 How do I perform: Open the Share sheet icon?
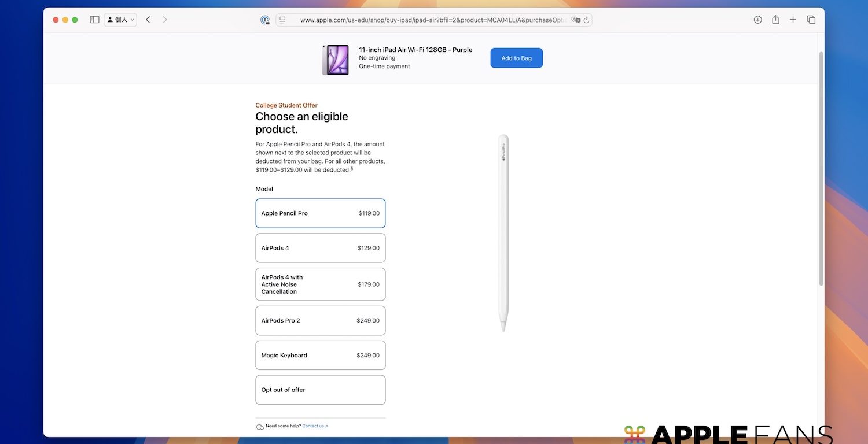pos(775,20)
